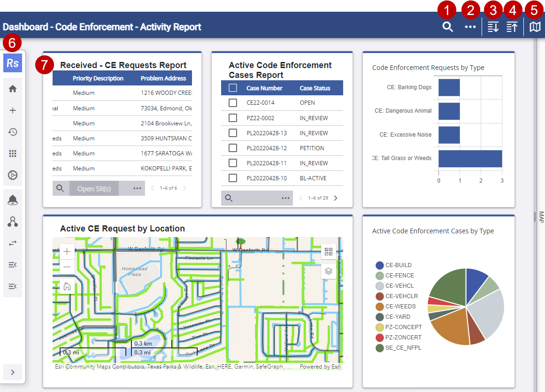This screenshot has height=392, width=545.
Task: Select the checkbox for case PZ22-0002
Action: coord(233,118)
